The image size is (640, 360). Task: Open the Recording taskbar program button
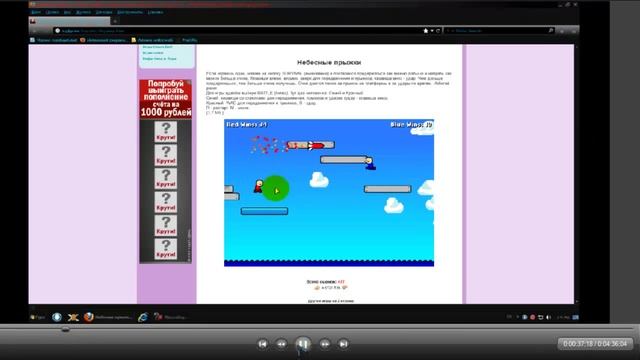coord(171,317)
